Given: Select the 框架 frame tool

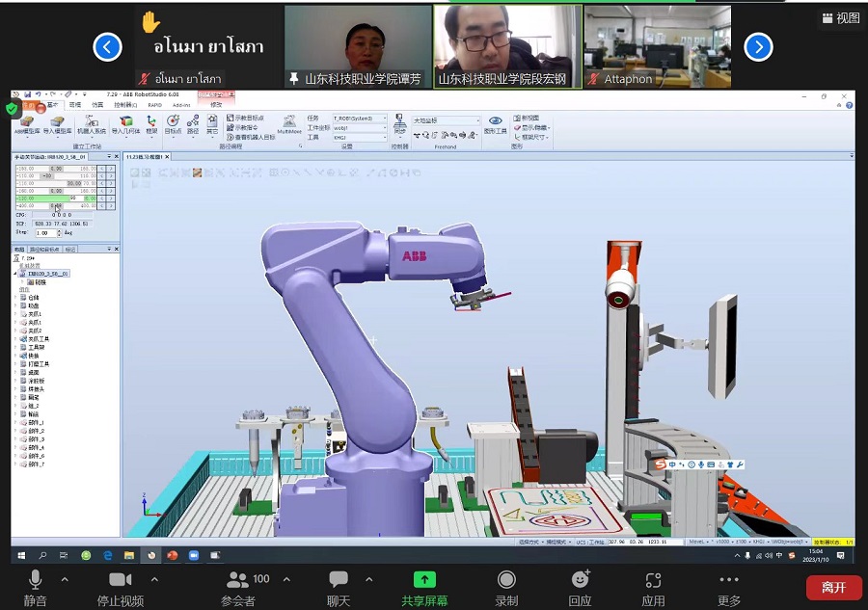Looking at the screenshot, I should (x=151, y=125).
